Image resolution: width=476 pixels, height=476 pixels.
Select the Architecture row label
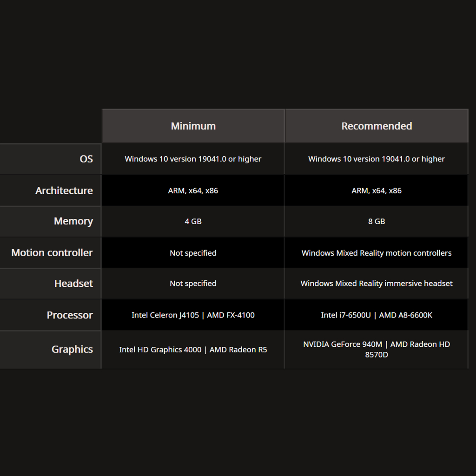(64, 191)
